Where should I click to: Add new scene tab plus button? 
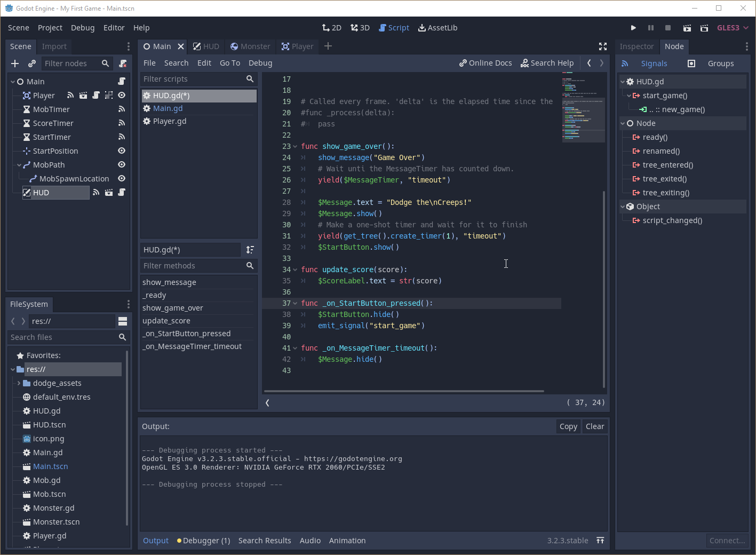[328, 46]
